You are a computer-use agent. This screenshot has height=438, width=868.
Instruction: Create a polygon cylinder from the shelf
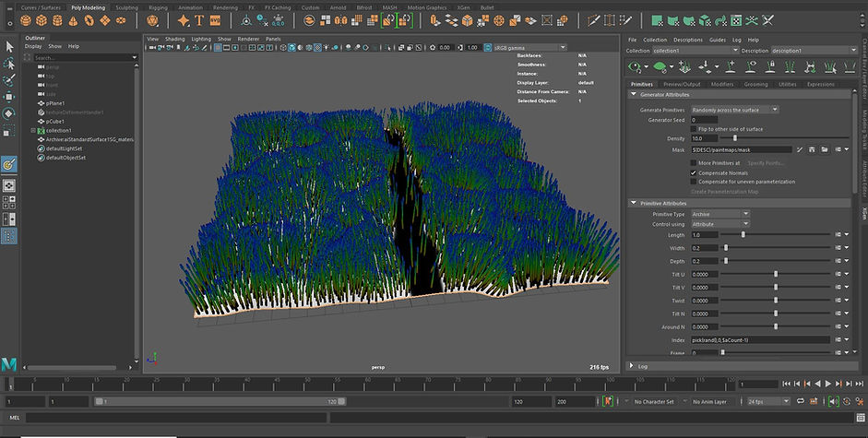click(x=57, y=20)
